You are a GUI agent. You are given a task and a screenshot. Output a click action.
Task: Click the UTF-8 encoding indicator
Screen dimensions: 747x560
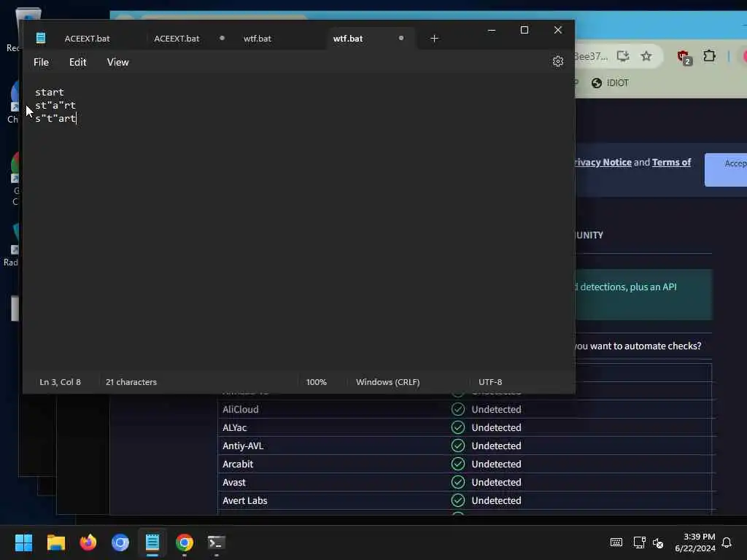(490, 382)
